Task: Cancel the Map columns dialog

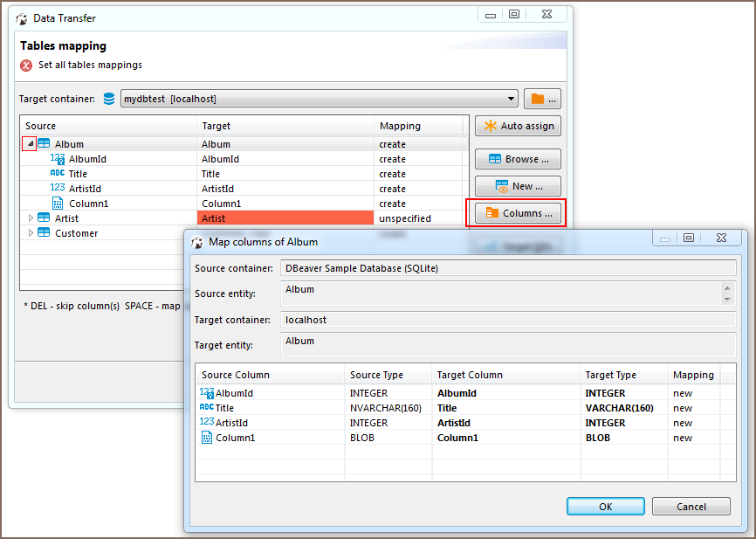Action: tap(691, 507)
